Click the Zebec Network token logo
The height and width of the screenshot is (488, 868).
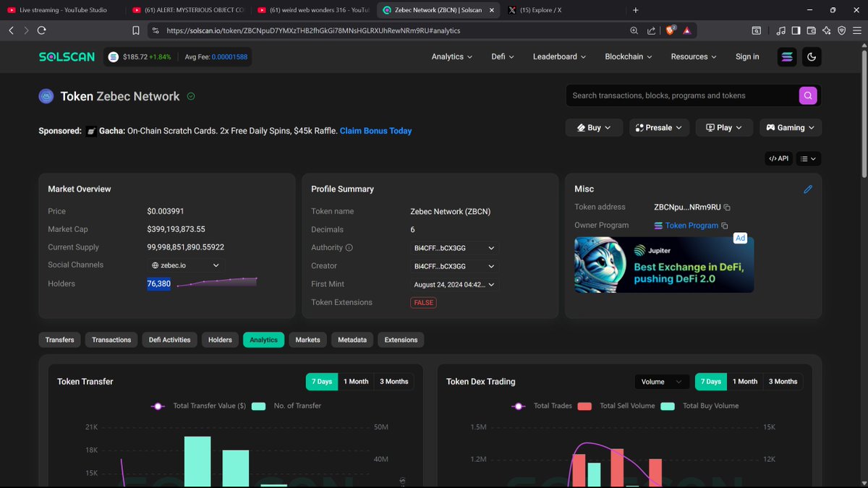47,96
